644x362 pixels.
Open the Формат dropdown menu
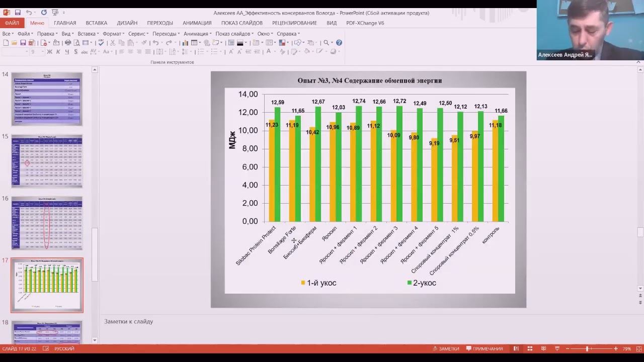tap(114, 34)
